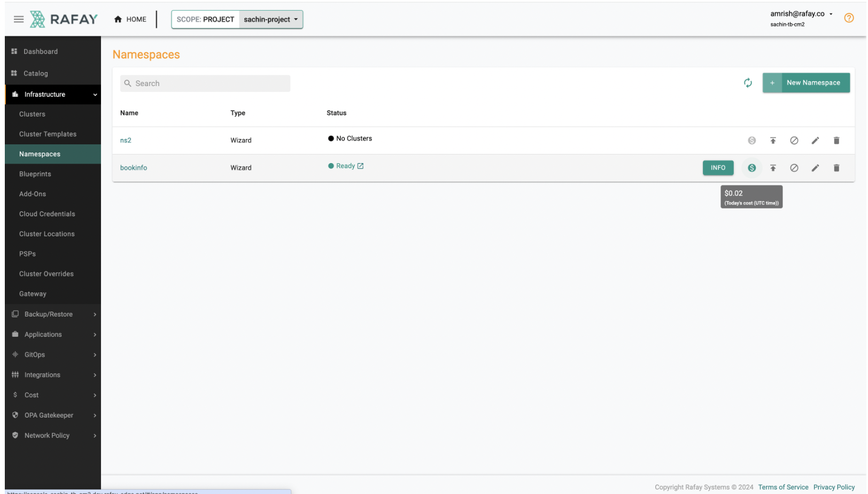Image resolution: width=868 pixels, height=494 pixels.
Task: Expand the Applications section
Action: tap(53, 334)
